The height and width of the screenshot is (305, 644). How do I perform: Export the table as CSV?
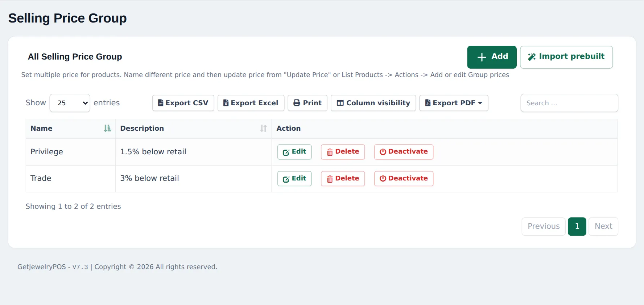(183, 103)
